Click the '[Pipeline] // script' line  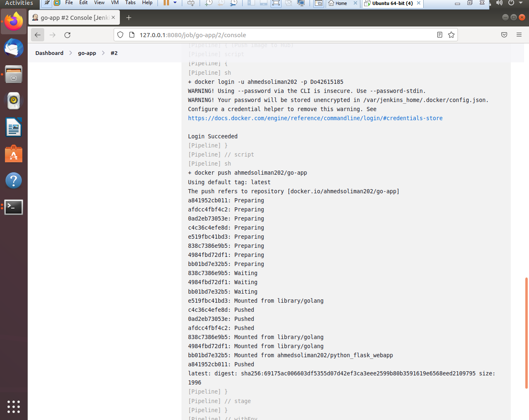(x=221, y=154)
